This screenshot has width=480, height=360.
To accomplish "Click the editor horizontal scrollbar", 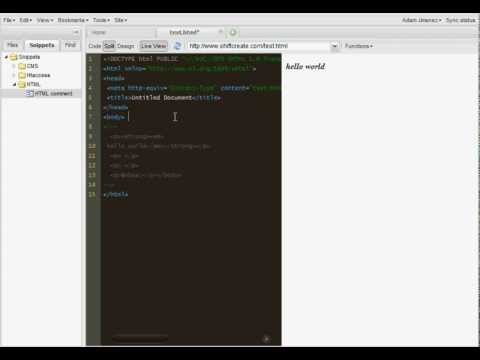I will (140, 338).
